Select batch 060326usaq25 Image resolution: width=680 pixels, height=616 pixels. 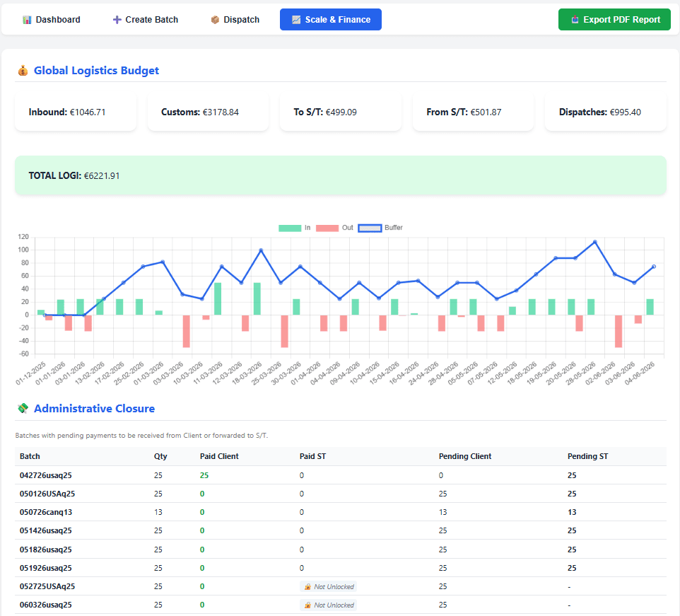[45, 605]
